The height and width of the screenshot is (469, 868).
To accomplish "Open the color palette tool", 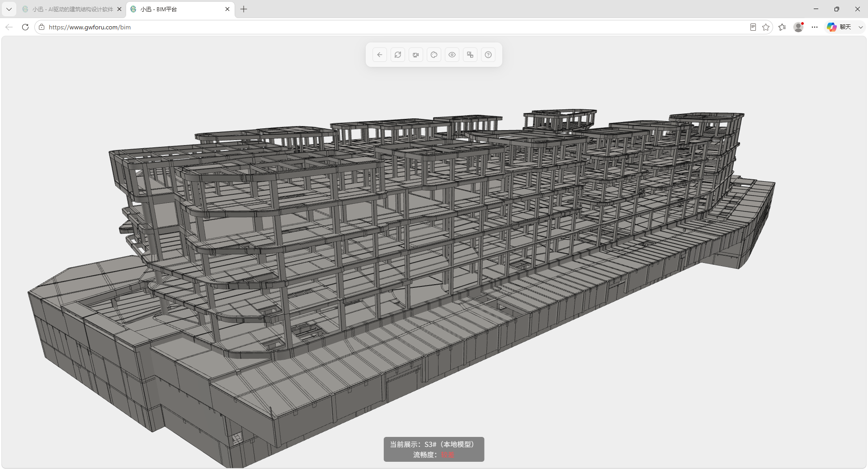I will tap(434, 55).
